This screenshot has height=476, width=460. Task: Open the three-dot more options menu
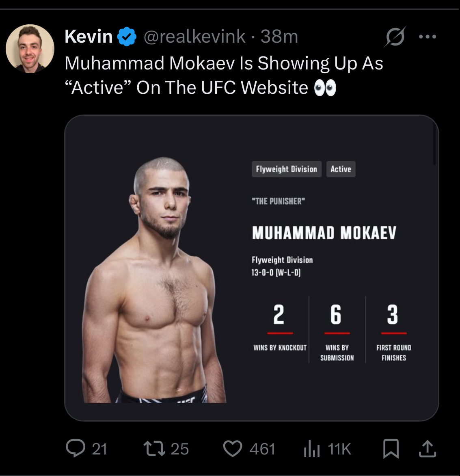tap(427, 37)
